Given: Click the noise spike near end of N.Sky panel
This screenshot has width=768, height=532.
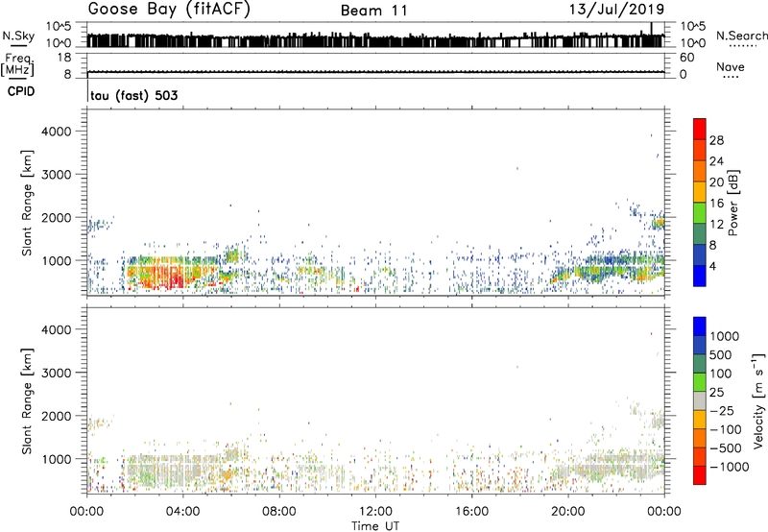Looking at the screenshot, I should (652, 30).
